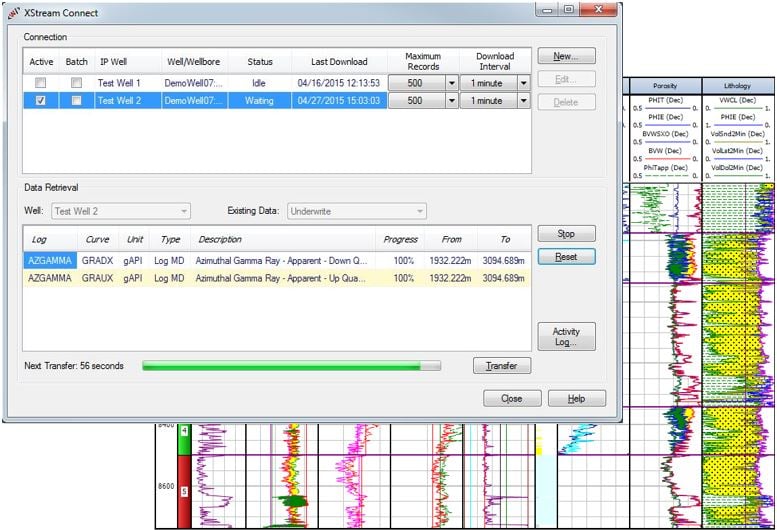Sort by the Batch column header
Screen dimensions: 777x530
77,62
